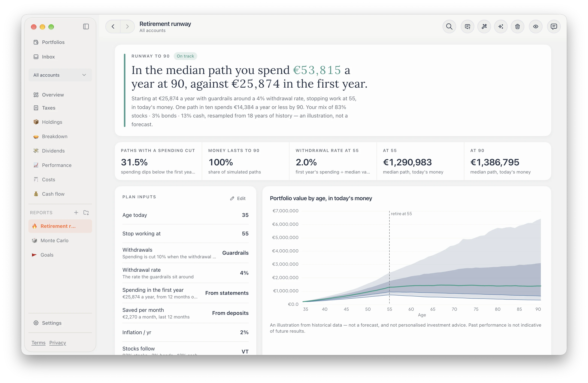This screenshot has height=383, width=588.
Task: Add a new report with plus icon
Action: click(x=76, y=213)
